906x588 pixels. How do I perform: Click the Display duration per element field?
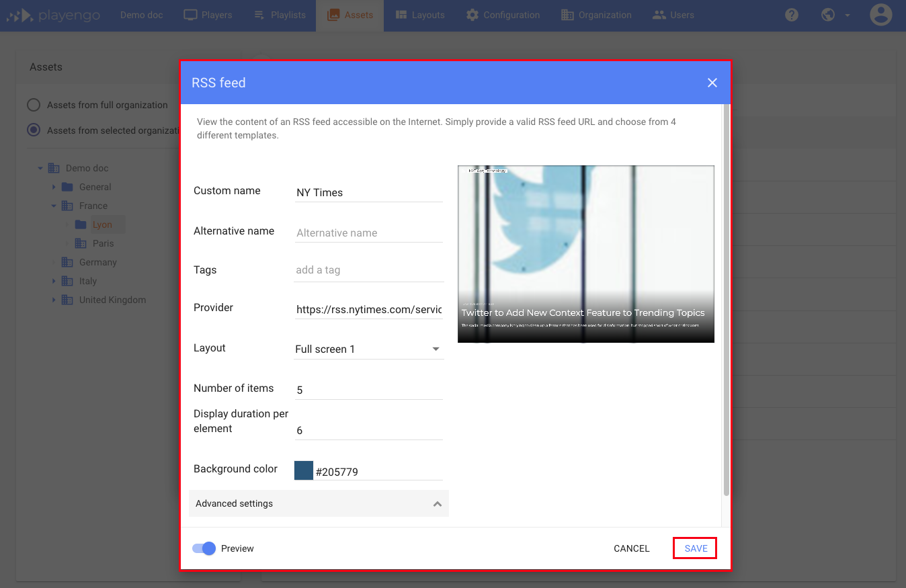(x=369, y=430)
